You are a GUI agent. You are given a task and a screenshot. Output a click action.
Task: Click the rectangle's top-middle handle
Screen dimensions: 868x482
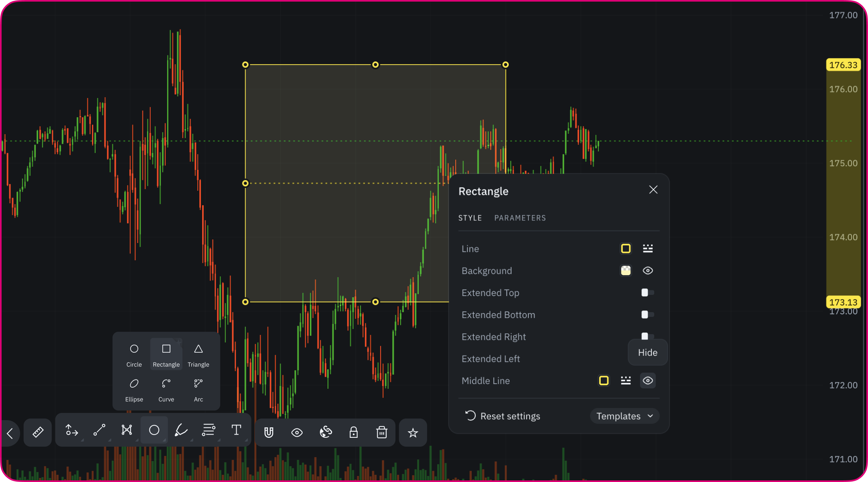pos(375,65)
